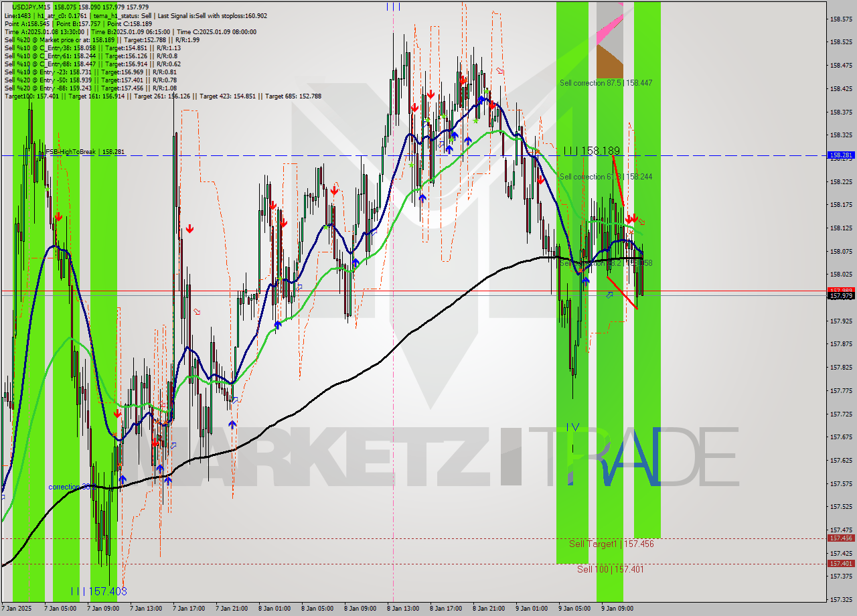The width and height of the screenshot is (857, 616).
Task: Click the '7 Jan 05:00' time axis label
Action: pyautogui.click(x=60, y=609)
